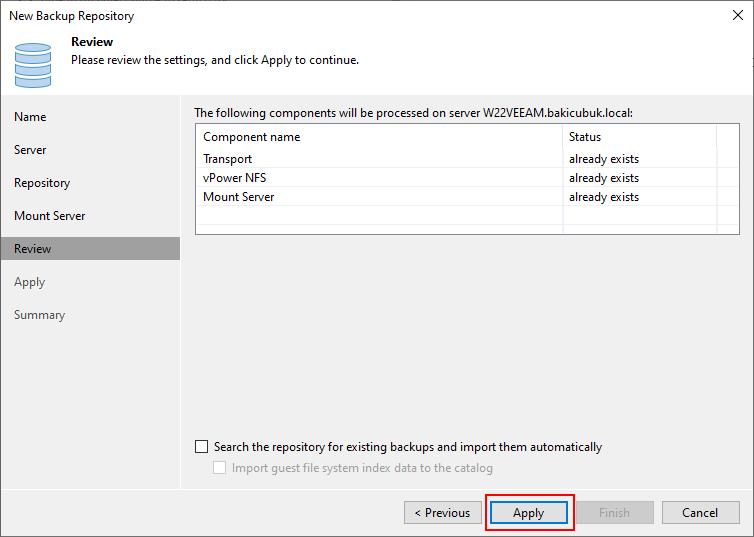
Task: Click vPower NFS 'already exists' status
Action: [604, 178]
